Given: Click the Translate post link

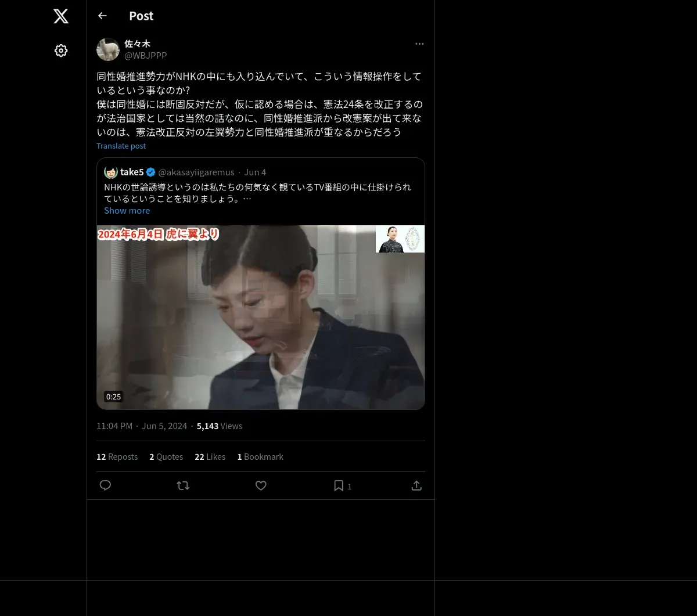Looking at the screenshot, I should (x=121, y=146).
